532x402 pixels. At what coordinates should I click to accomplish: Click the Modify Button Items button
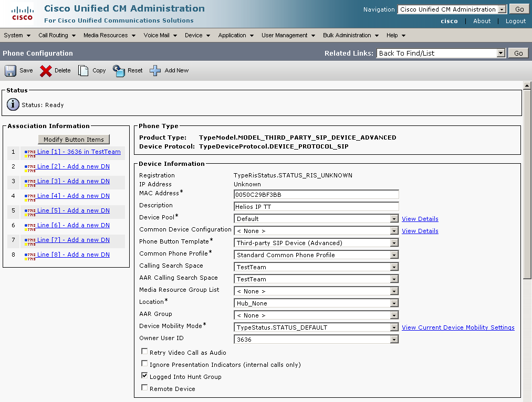pos(74,140)
